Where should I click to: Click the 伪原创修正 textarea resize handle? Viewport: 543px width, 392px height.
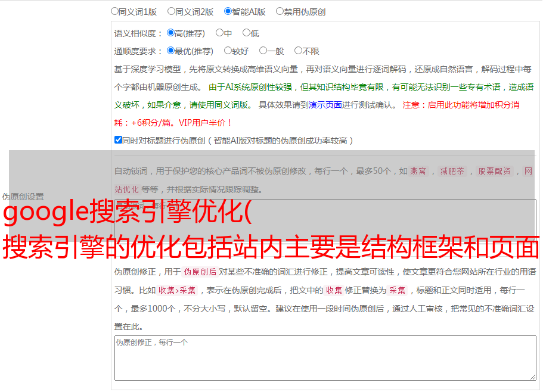[533, 377]
